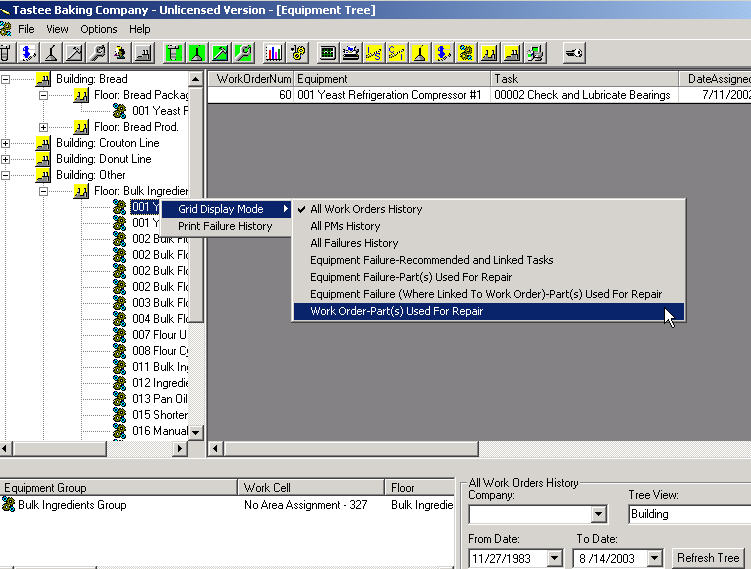Open the File menu
Screen dimensions: 751x569
pyautogui.click(x=26, y=29)
